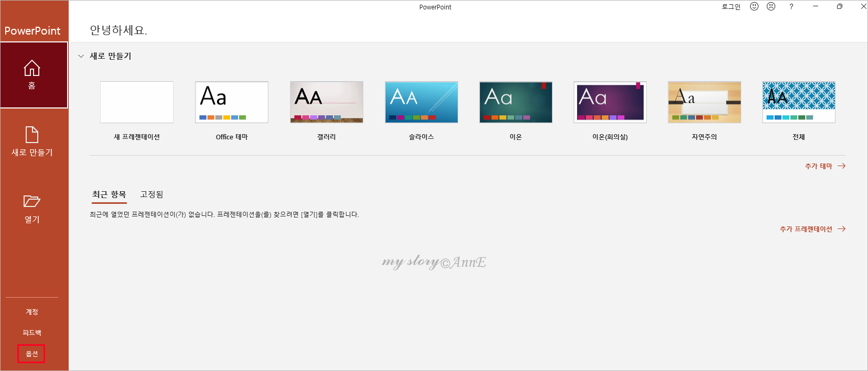Choose the 갤러리 template thumbnail

click(327, 102)
